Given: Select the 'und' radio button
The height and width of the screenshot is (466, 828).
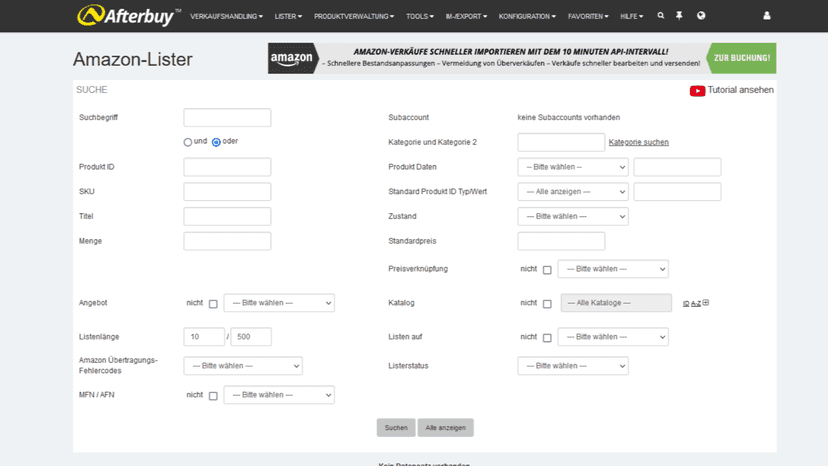Looking at the screenshot, I should (187, 142).
